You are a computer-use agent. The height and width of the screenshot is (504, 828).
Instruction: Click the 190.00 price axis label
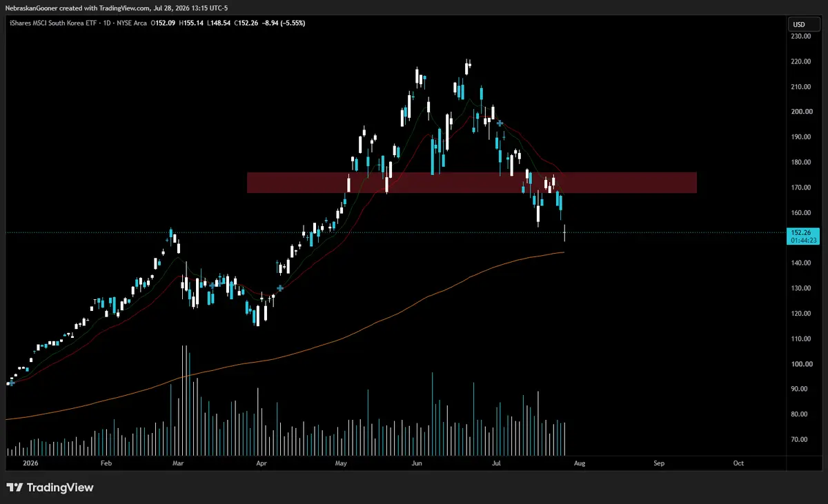(x=800, y=137)
